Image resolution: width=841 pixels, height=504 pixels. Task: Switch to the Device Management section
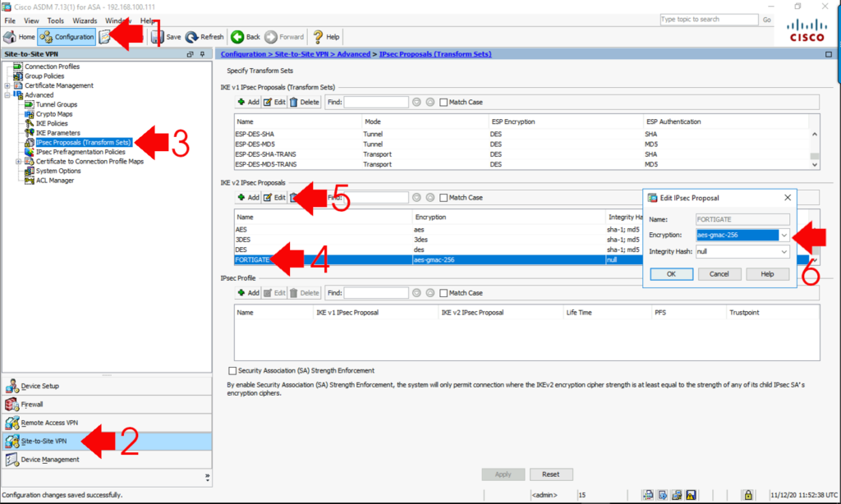tap(107, 460)
